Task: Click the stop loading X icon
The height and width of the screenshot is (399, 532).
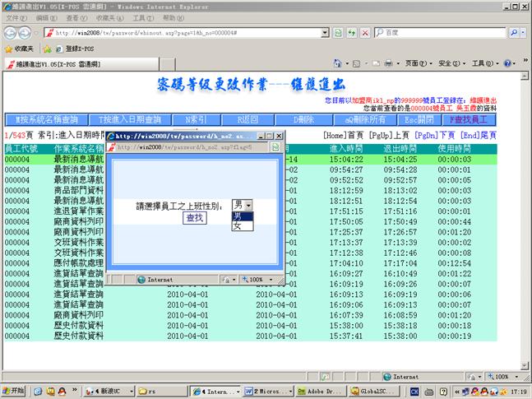Action: coord(365,32)
